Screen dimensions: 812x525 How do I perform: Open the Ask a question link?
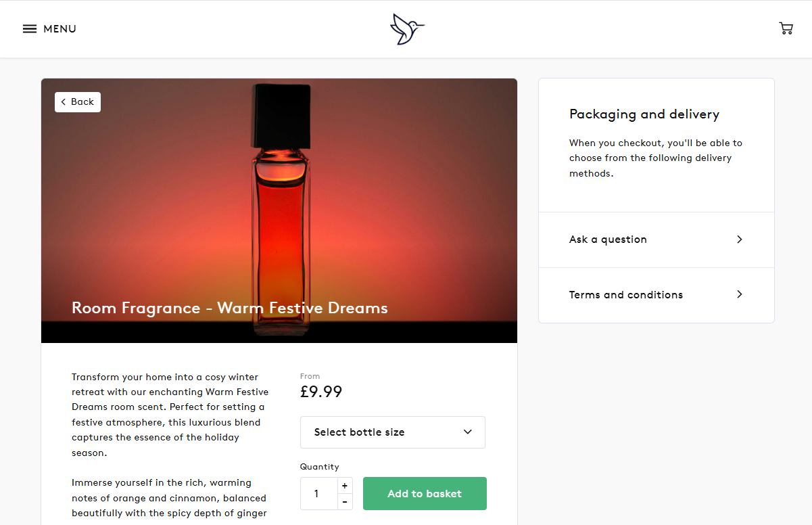point(608,239)
